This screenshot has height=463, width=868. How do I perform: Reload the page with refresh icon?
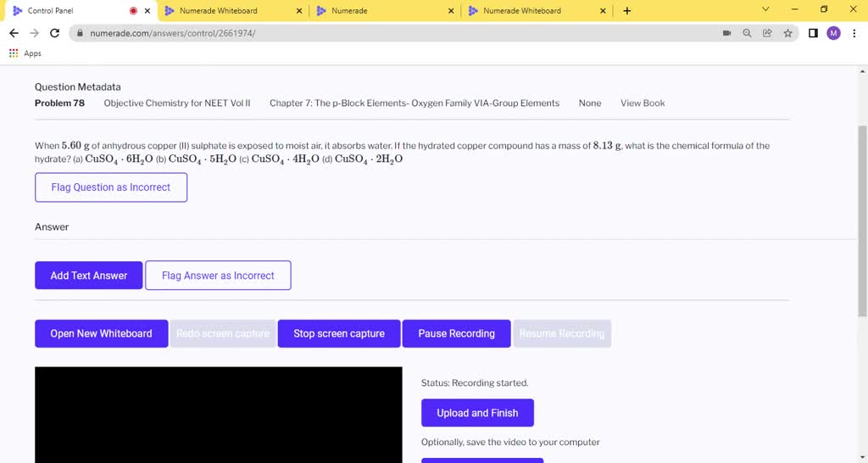pos(55,33)
